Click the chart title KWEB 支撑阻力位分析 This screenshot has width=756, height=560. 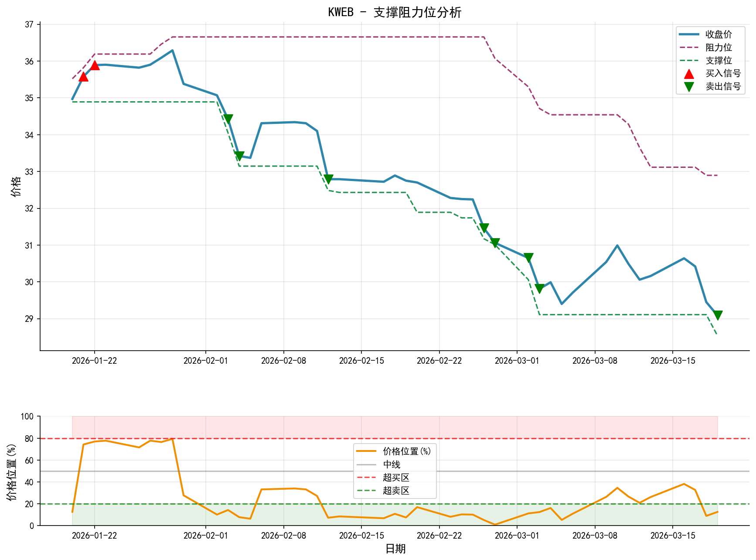pos(395,12)
